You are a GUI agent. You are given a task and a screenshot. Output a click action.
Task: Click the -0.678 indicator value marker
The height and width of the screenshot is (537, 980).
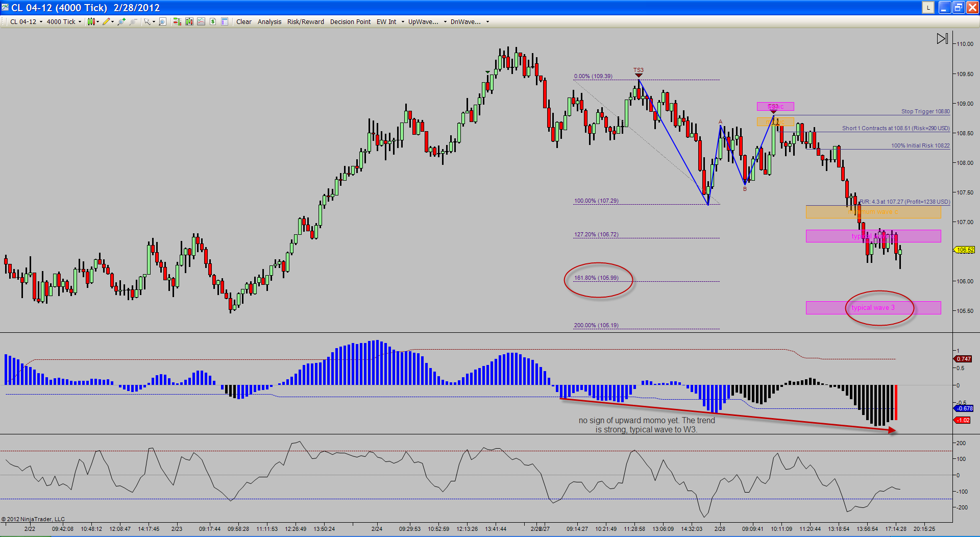click(964, 408)
